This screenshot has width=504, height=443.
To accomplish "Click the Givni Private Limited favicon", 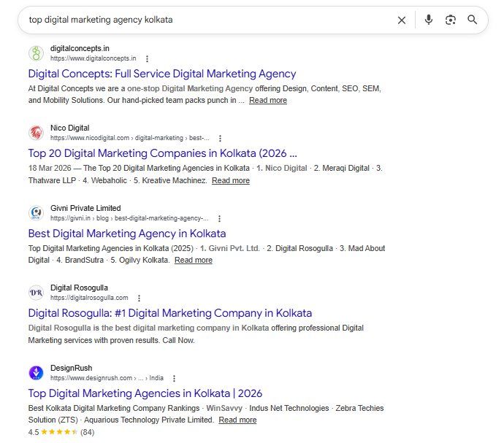I will point(36,213).
